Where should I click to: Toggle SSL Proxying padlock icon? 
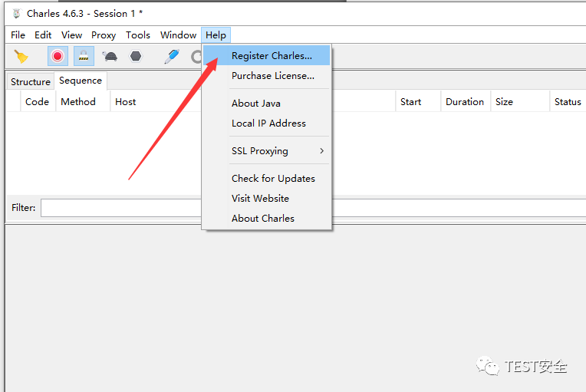84,57
